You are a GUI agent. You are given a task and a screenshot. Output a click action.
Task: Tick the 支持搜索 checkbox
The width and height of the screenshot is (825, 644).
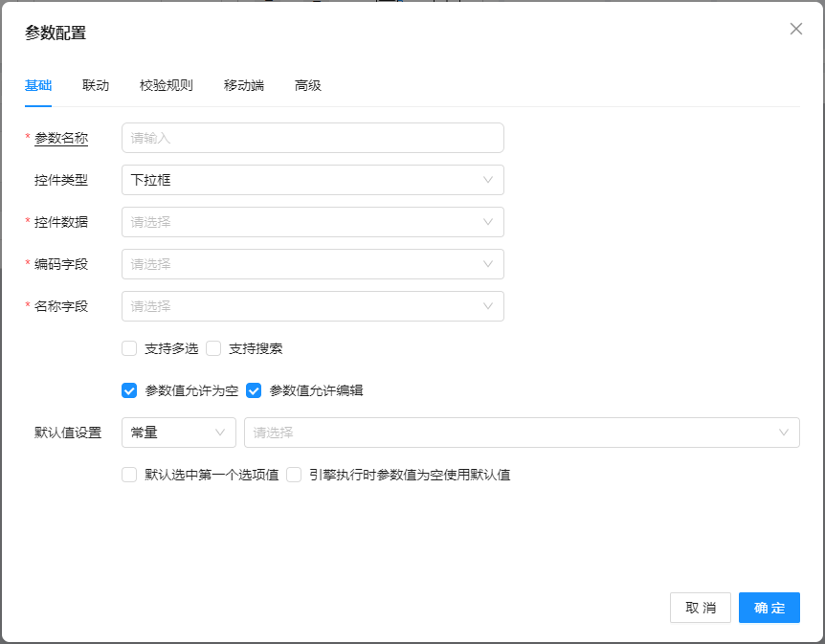(213, 348)
